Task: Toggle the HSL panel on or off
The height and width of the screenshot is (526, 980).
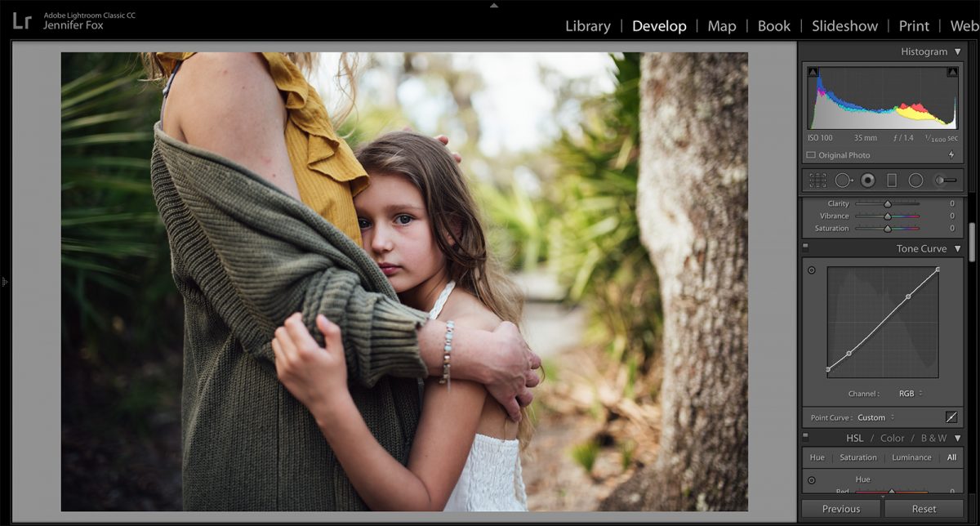Action: [x=806, y=438]
